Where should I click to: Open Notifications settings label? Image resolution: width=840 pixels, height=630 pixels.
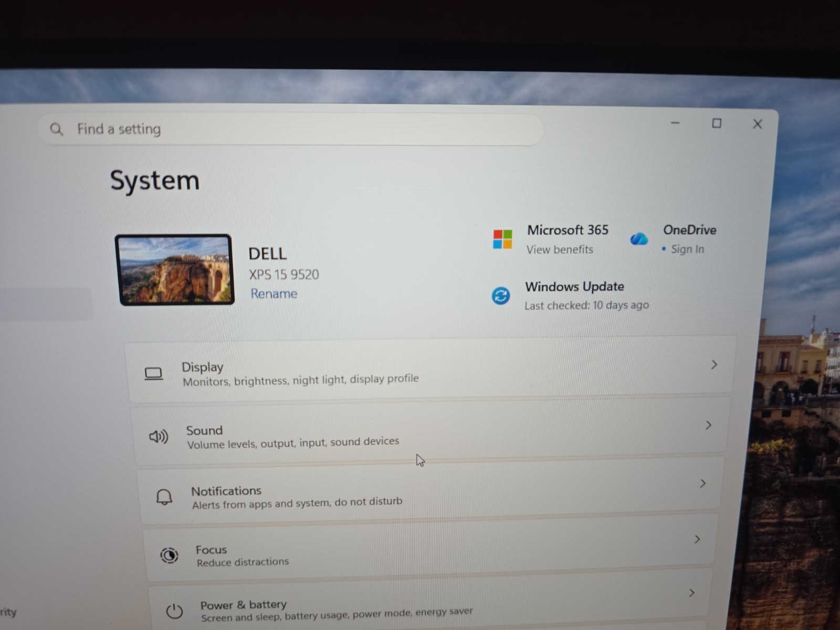[x=226, y=491]
